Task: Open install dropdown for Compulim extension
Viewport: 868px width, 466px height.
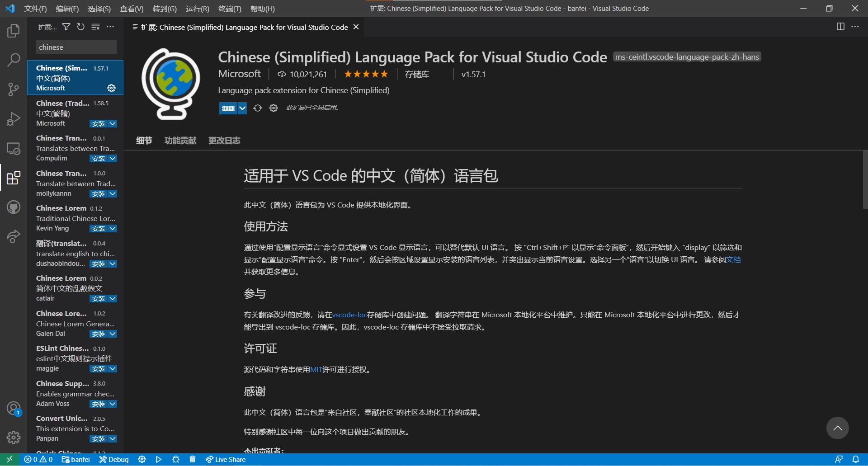Action: click(x=113, y=159)
